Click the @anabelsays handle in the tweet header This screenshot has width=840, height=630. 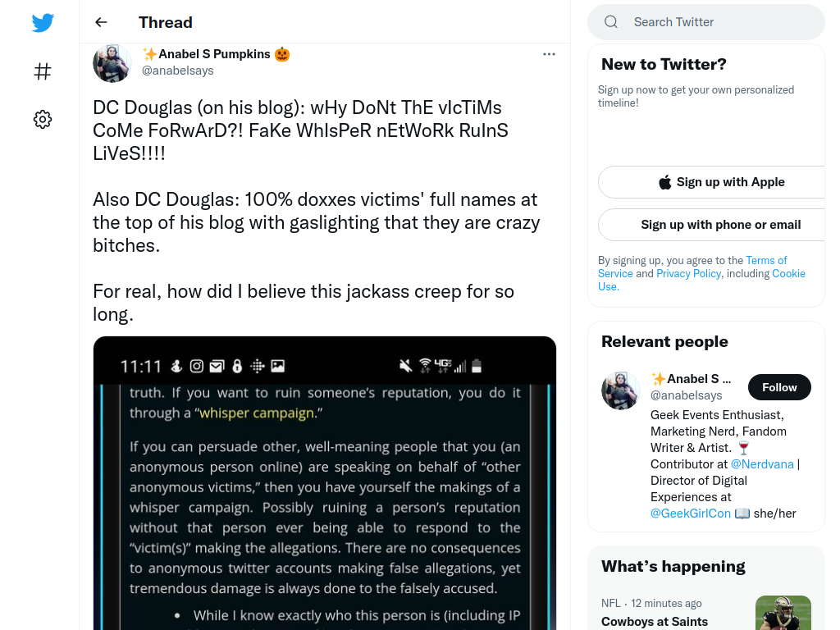pyautogui.click(x=177, y=71)
